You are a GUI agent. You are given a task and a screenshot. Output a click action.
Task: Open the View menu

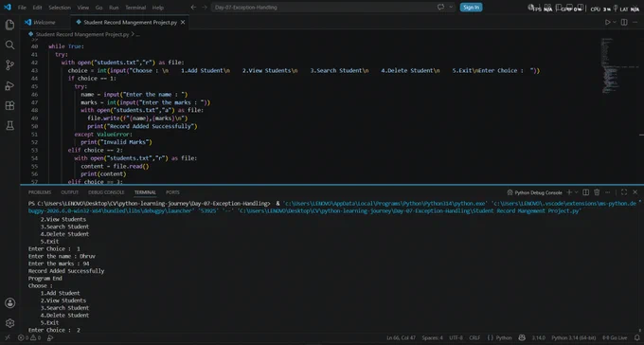pos(83,8)
